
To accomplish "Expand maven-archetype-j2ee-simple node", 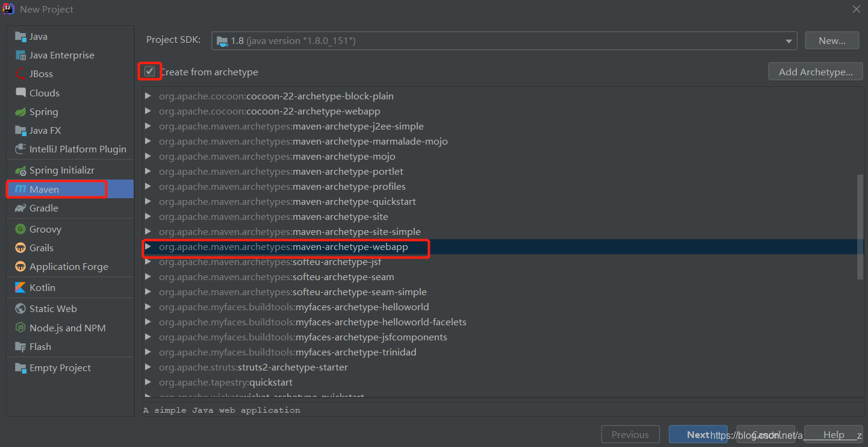I will [148, 126].
